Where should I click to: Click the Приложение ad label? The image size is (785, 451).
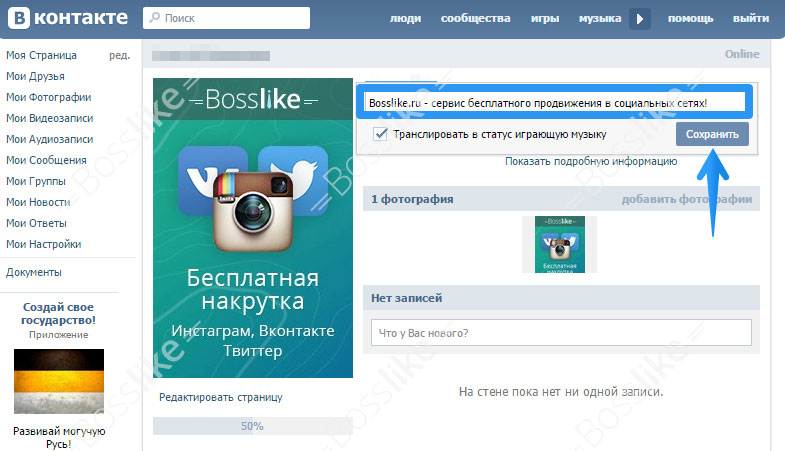click(59, 335)
